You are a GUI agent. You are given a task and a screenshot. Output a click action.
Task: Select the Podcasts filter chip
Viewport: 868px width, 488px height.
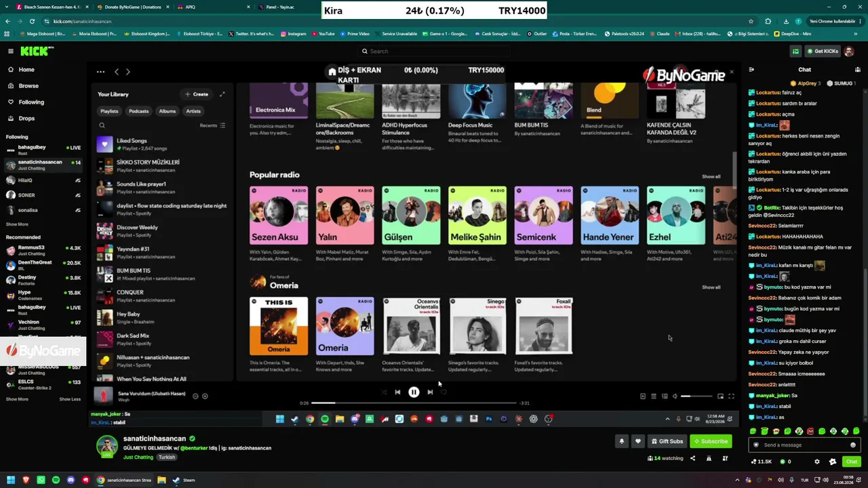coord(138,111)
